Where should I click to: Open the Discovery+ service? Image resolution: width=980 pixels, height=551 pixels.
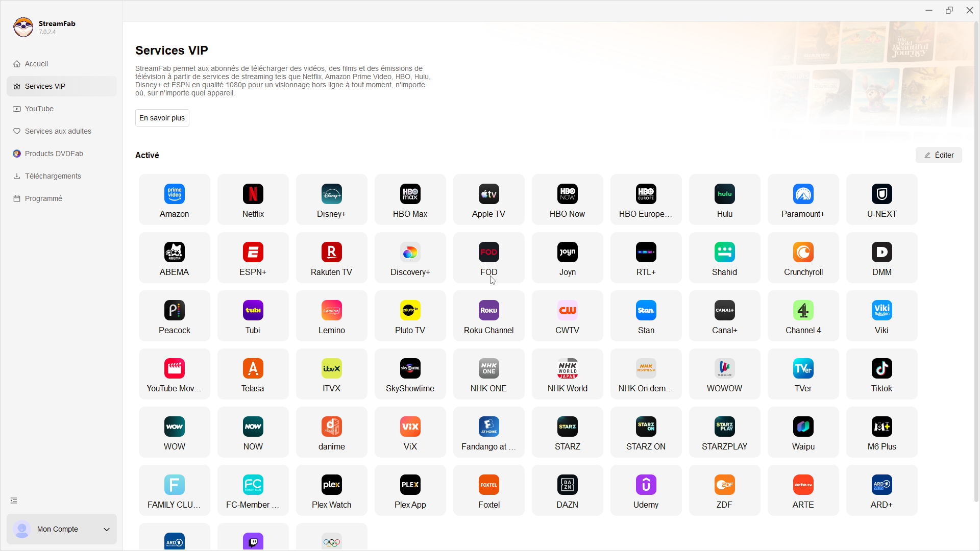(410, 258)
